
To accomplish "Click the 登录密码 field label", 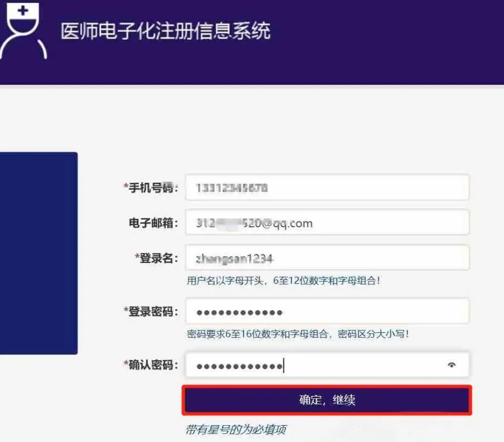I will (x=153, y=311).
